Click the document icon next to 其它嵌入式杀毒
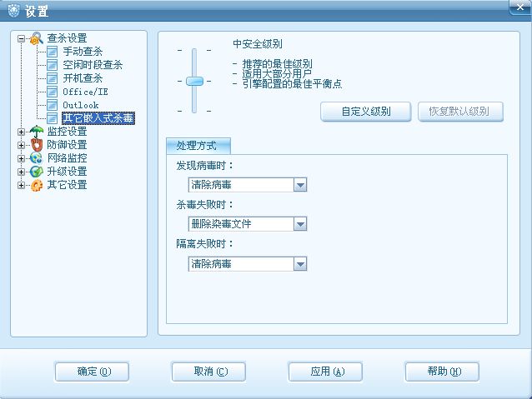532x399 pixels. pyautogui.click(x=52, y=118)
